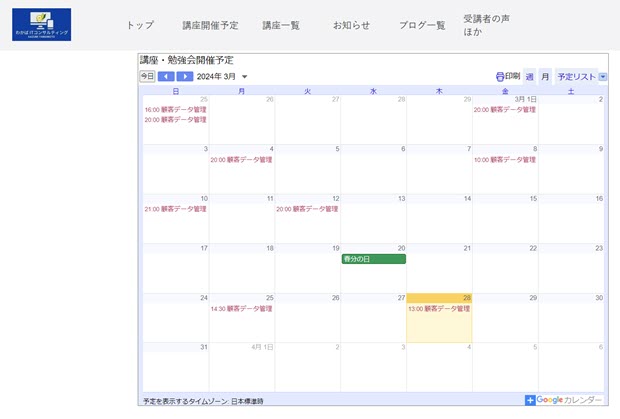This screenshot has width=620, height=419.
Task: Open the 14:30 顧客データ管理 event on the 25th
Action: click(x=241, y=309)
